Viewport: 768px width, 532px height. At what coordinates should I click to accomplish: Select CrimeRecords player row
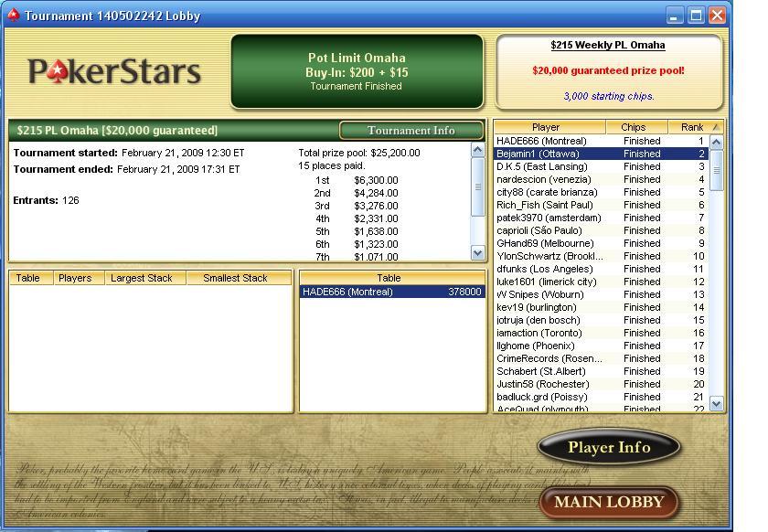click(601, 358)
